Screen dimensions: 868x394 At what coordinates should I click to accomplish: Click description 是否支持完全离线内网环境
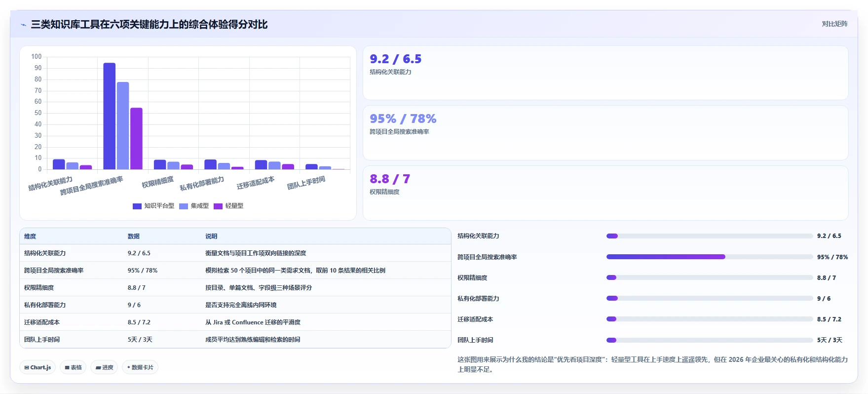click(x=241, y=305)
